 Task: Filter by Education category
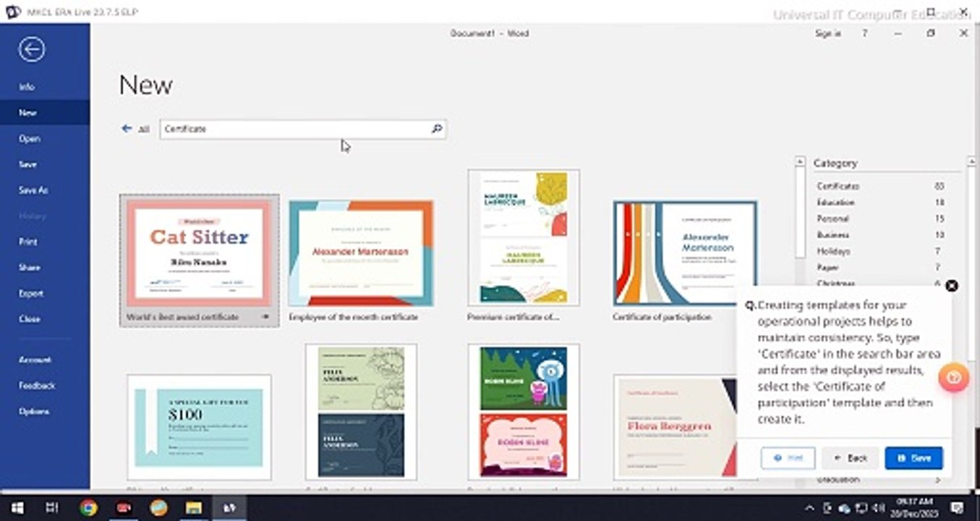[x=835, y=203]
